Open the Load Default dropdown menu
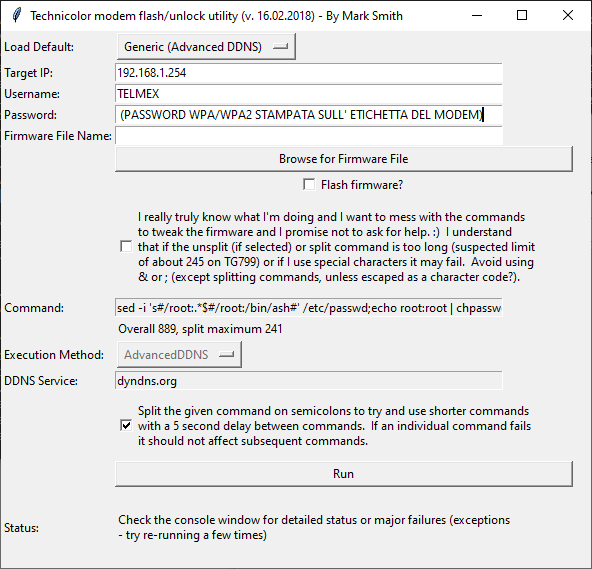The width and height of the screenshot is (592, 569). tap(206, 46)
